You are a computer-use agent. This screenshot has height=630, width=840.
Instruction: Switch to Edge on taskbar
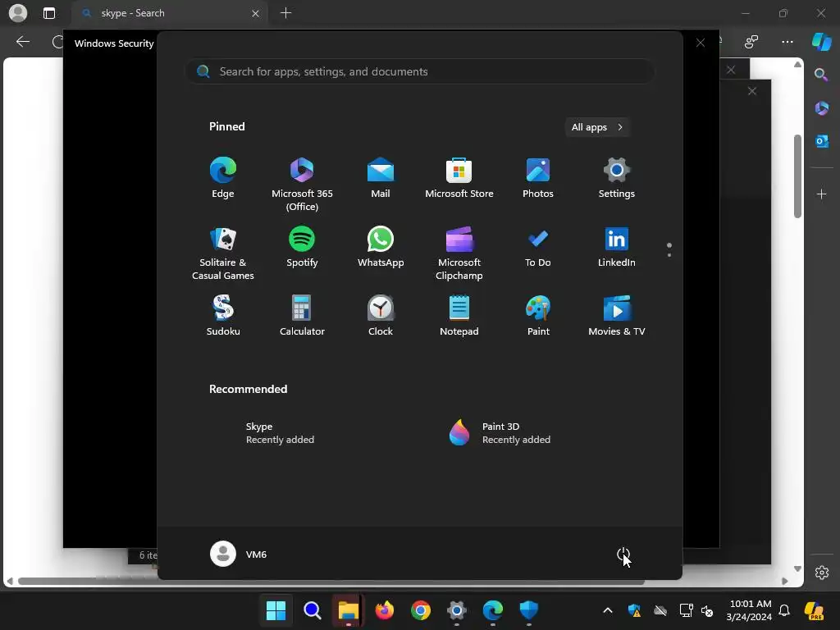click(x=492, y=610)
